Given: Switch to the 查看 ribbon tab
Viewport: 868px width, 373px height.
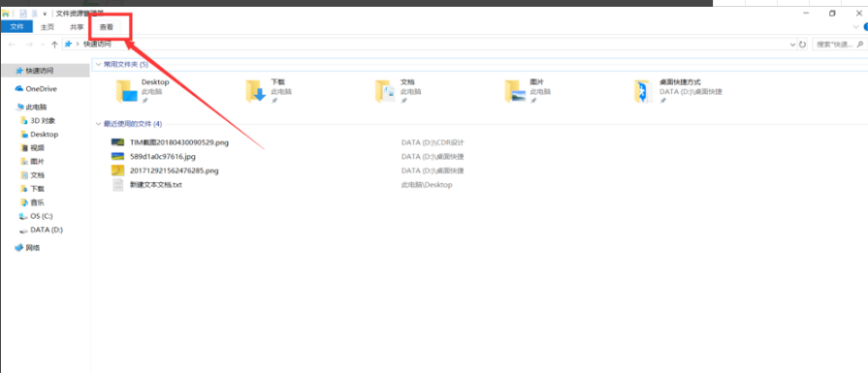Looking at the screenshot, I should tap(107, 26).
